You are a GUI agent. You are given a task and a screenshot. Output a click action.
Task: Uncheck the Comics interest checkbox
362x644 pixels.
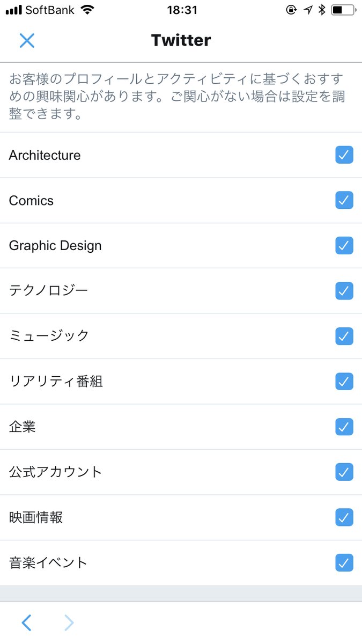(344, 200)
